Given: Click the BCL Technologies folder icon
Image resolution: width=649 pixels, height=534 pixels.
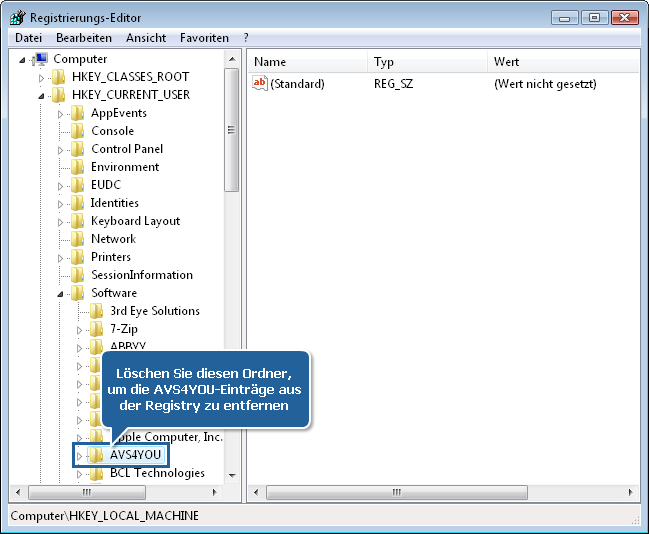Looking at the screenshot, I should click(96, 473).
